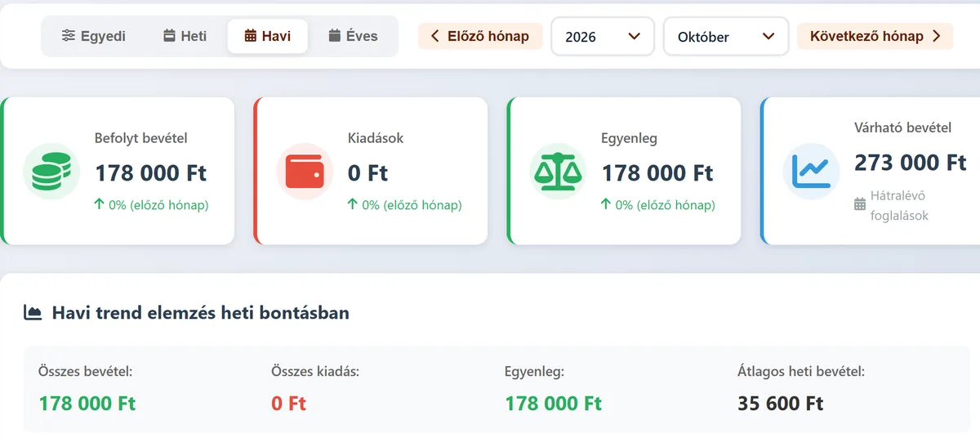
Task: Click the balance scale icon on Egyenleg
Action: [x=558, y=172]
